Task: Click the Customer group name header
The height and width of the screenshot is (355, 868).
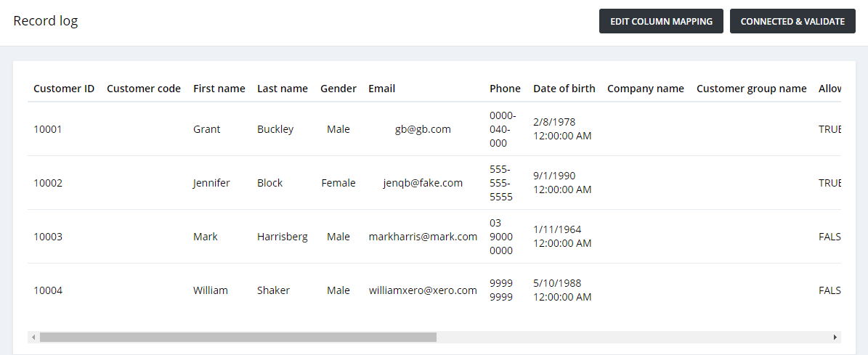Action: point(751,89)
